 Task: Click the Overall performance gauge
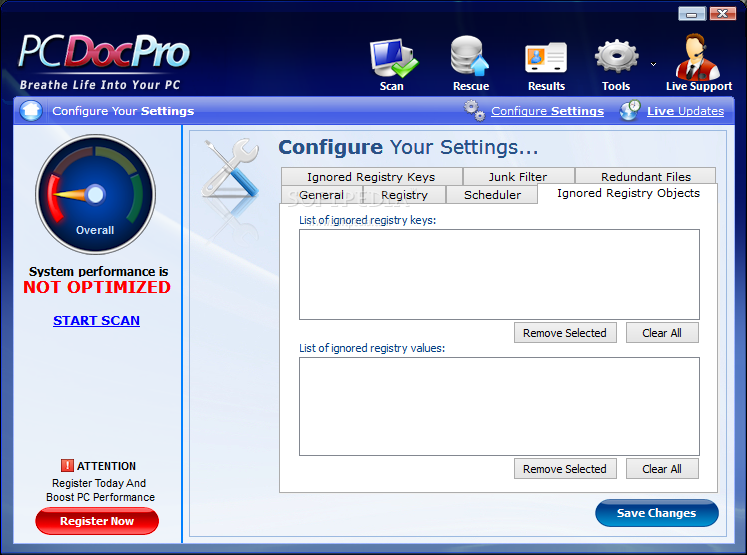coord(96,194)
